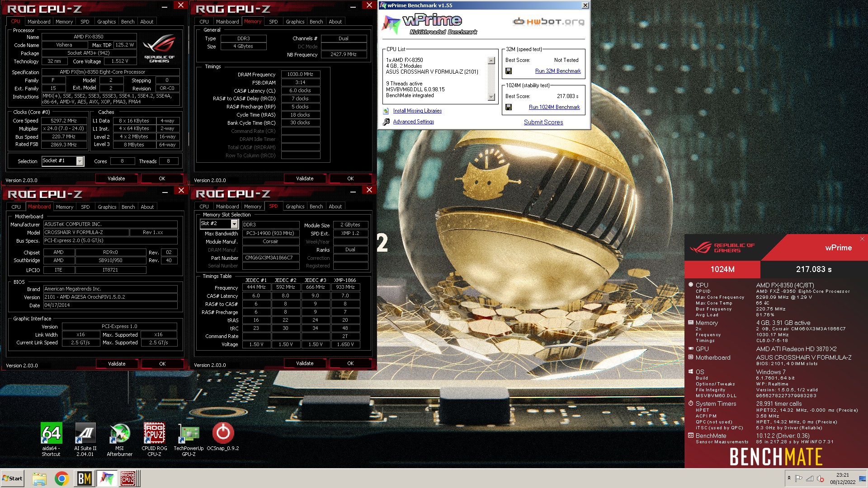Click OK in the SPD tab window

tap(350, 363)
